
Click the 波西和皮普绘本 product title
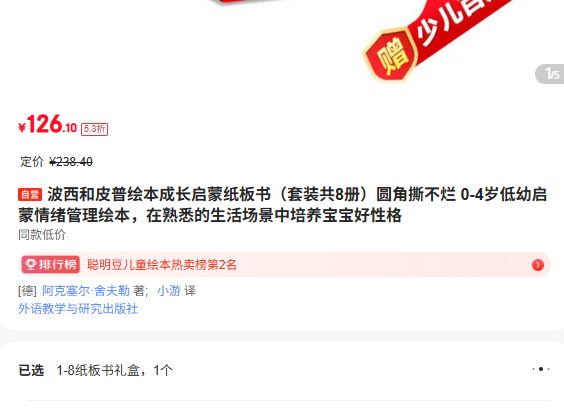282,205
